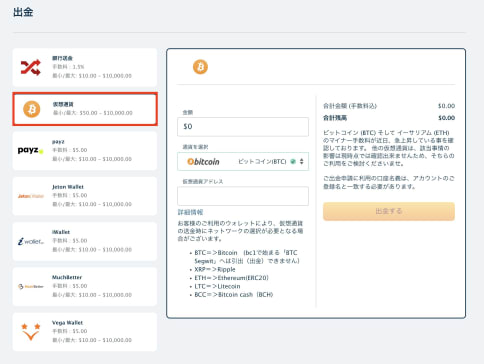This screenshot has width=484, height=364.
Task: Click the iWallet logo
Action: coord(31,241)
